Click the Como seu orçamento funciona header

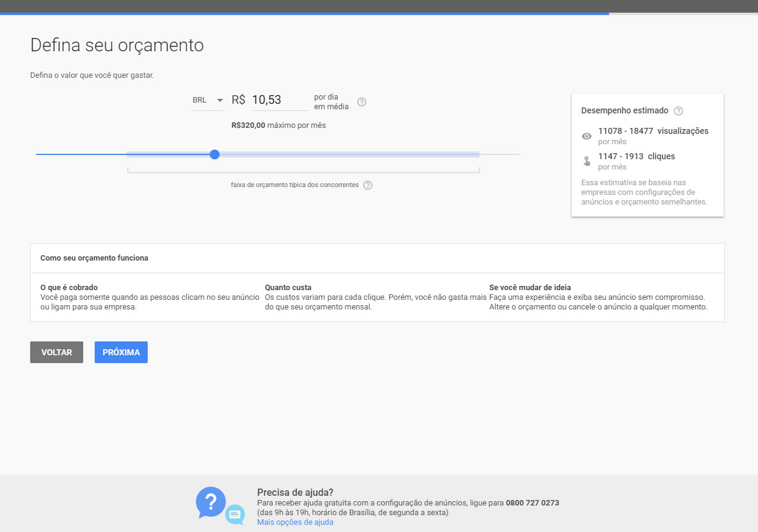click(x=94, y=258)
